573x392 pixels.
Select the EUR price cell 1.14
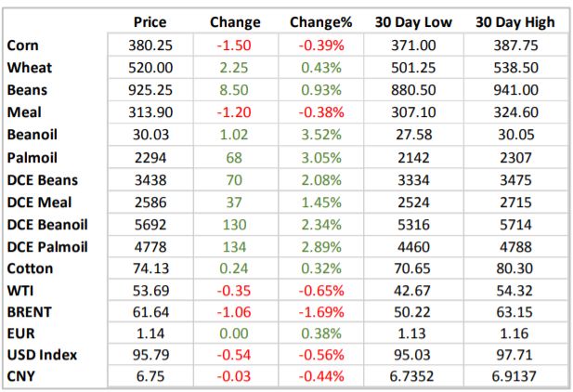click(150, 335)
